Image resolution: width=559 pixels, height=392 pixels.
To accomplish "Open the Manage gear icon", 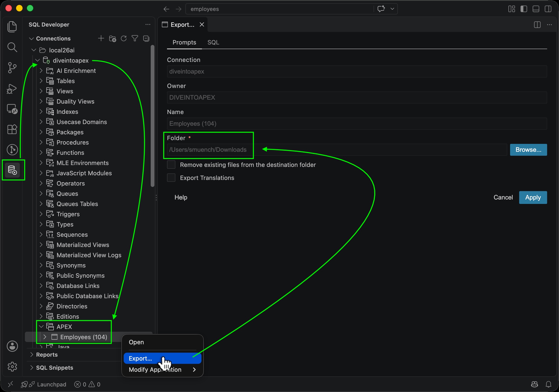I will [12, 366].
